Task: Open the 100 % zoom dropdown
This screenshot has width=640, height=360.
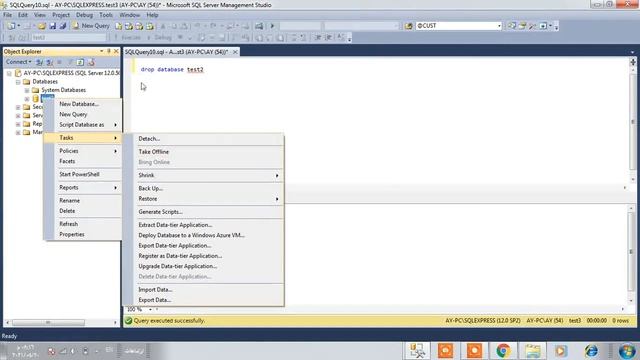Action: click(x=150, y=309)
